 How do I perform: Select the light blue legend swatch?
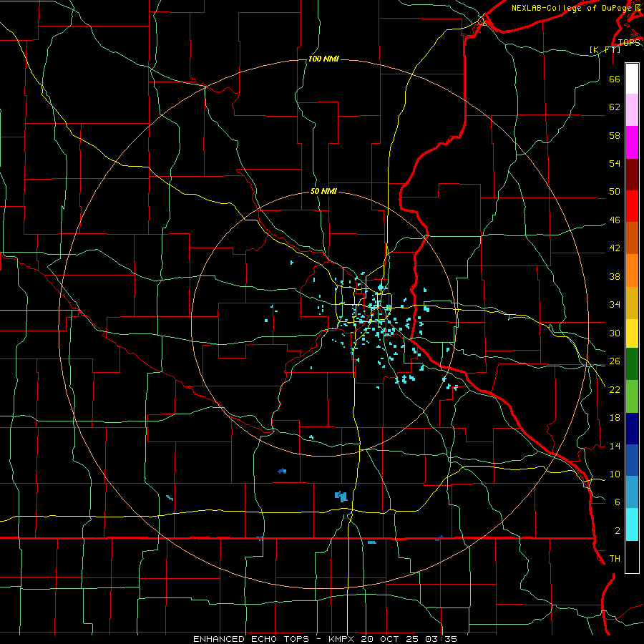[632, 492]
